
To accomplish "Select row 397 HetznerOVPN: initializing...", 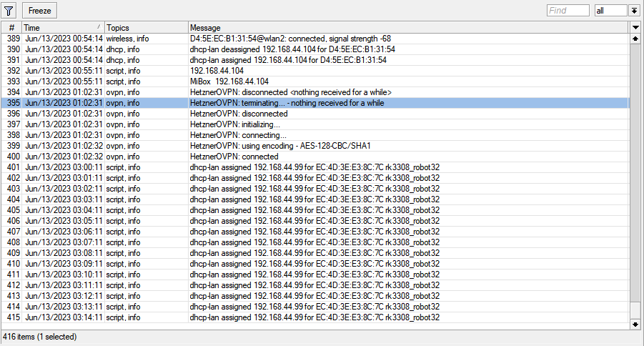I will pyautogui.click(x=315, y=124).
